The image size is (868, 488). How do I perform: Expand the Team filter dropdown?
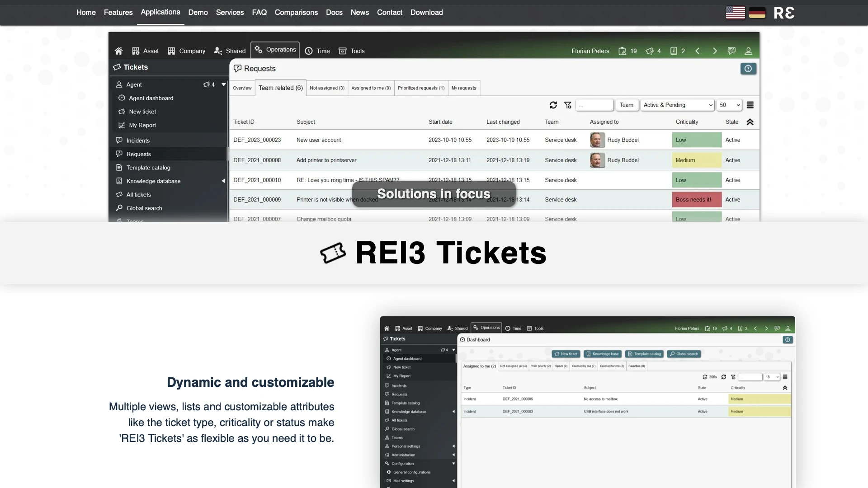pos(627,105)
